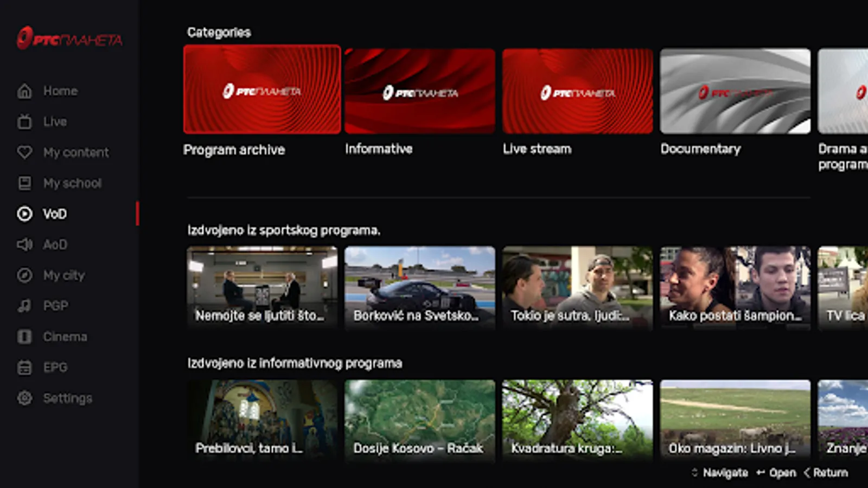Click the AoD speaker icon
The width and height of the screenshot is (868, 488).
click(x=24, y=245)
